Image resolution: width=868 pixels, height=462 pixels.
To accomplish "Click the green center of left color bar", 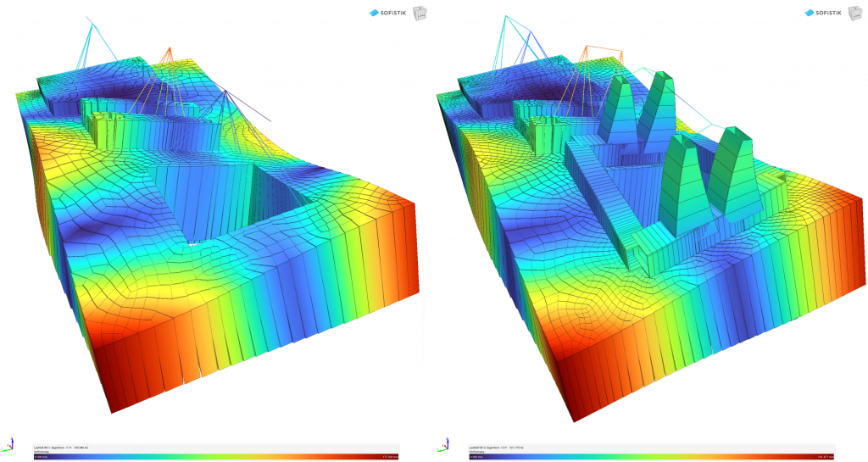I will pyautogui.click(x=216, y=457).
